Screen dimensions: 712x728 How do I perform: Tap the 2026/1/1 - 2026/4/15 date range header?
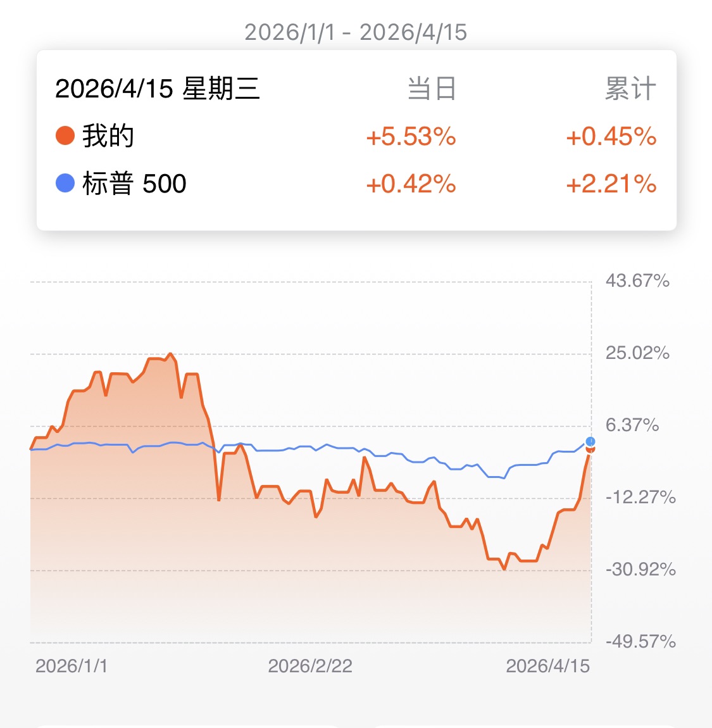tap(356, 32)
